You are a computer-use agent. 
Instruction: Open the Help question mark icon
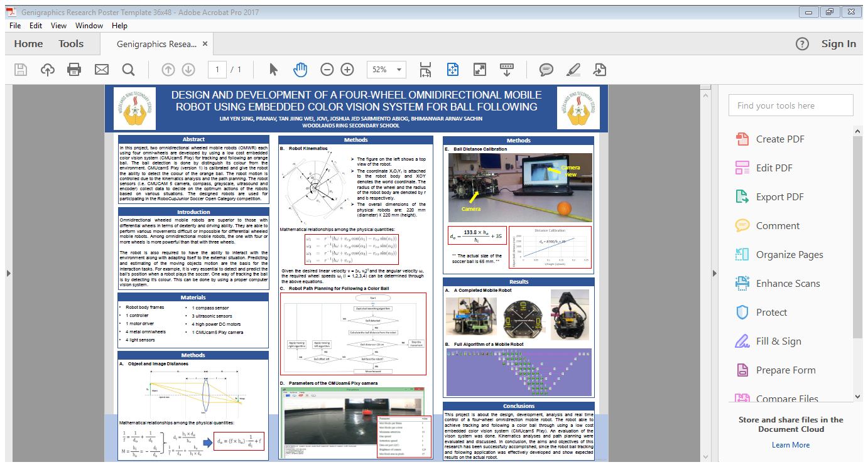coord(802,44)
